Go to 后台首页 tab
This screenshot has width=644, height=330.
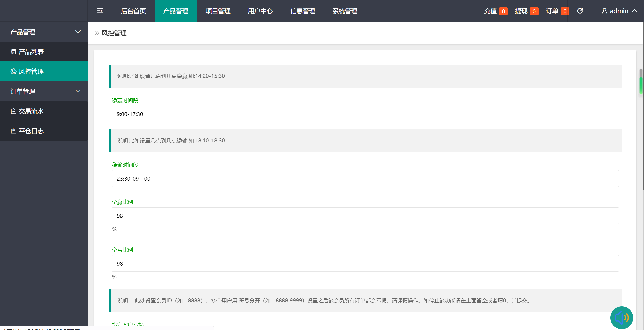click(x=133, y=11)
